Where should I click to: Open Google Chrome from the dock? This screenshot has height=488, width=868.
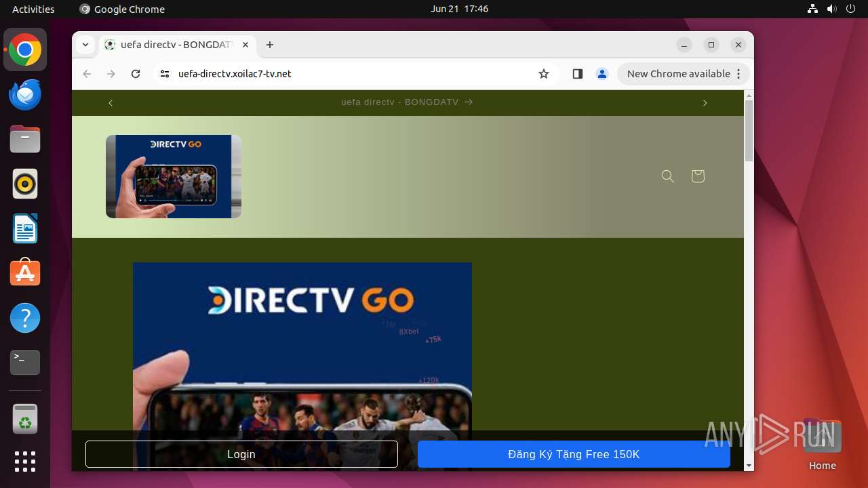point(25,50)
